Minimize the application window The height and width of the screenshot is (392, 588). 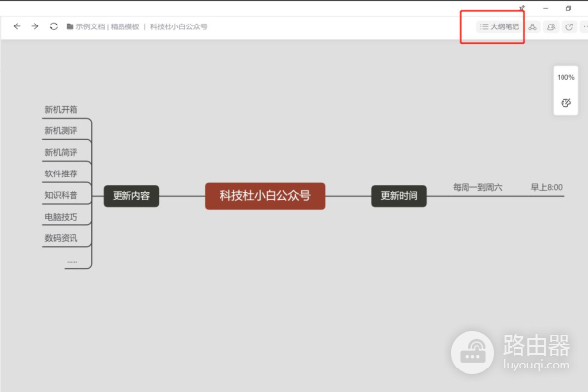545,8
